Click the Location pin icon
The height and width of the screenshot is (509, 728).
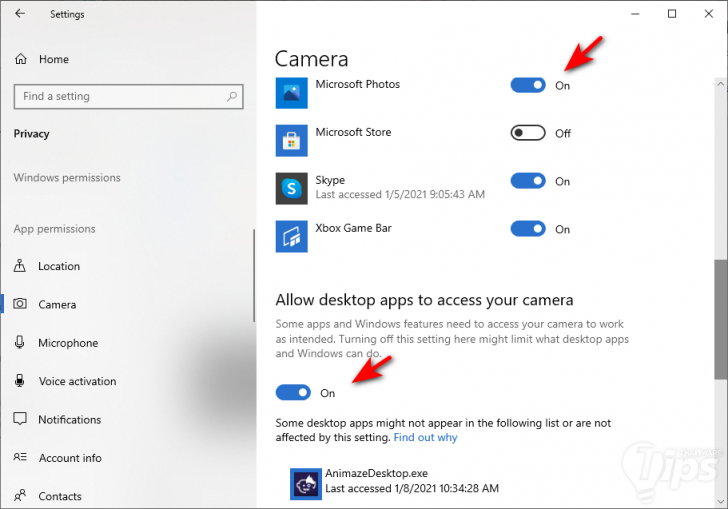pyautogui.click(x=20, y=266)
